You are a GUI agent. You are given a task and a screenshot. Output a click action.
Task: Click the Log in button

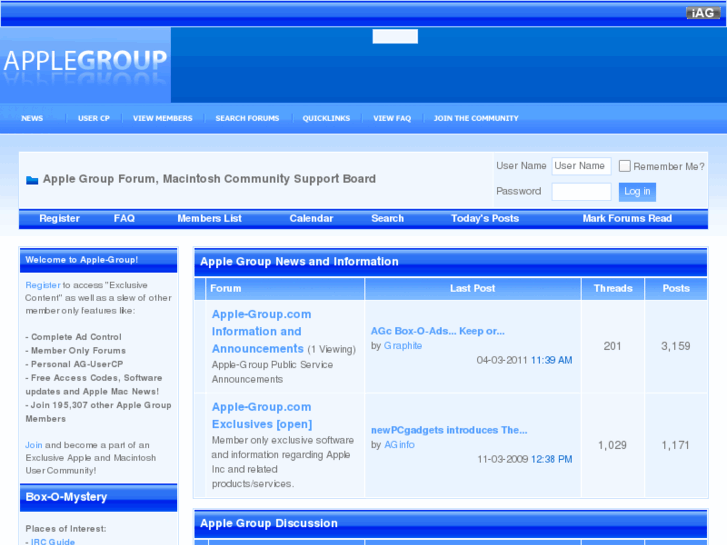[x=637, y=192]
